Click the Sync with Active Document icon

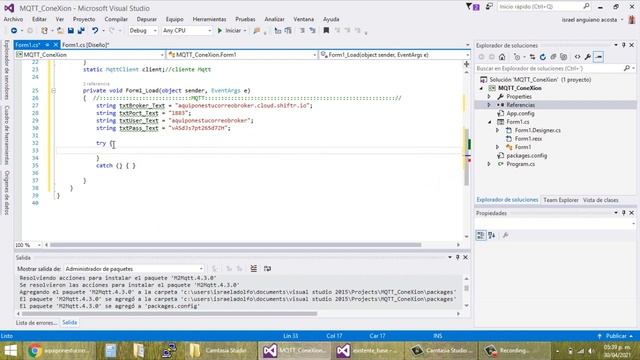pos(532,57)
